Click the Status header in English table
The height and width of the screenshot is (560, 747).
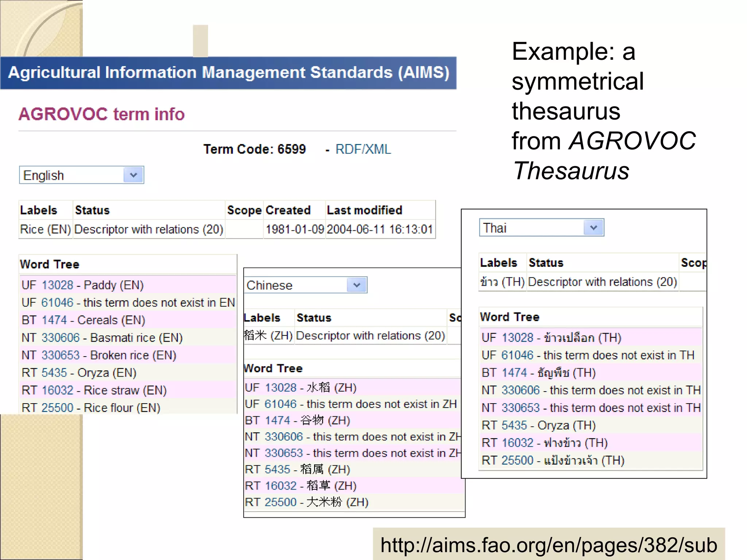[x=92, y=210]
